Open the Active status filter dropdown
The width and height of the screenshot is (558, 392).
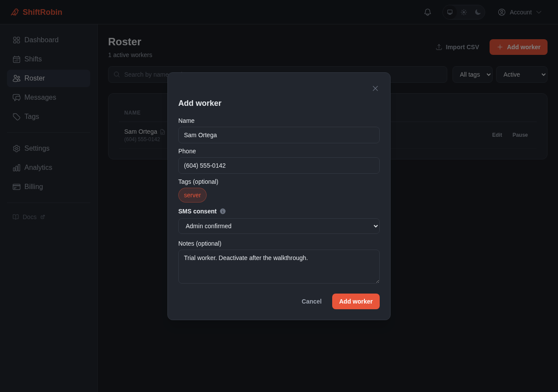pos(522,74)
